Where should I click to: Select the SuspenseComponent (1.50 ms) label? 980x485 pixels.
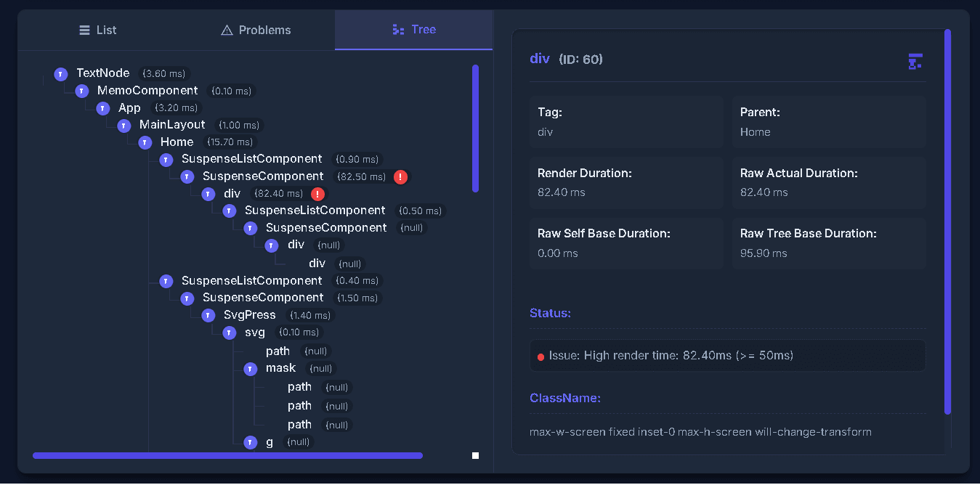point(263,298)
